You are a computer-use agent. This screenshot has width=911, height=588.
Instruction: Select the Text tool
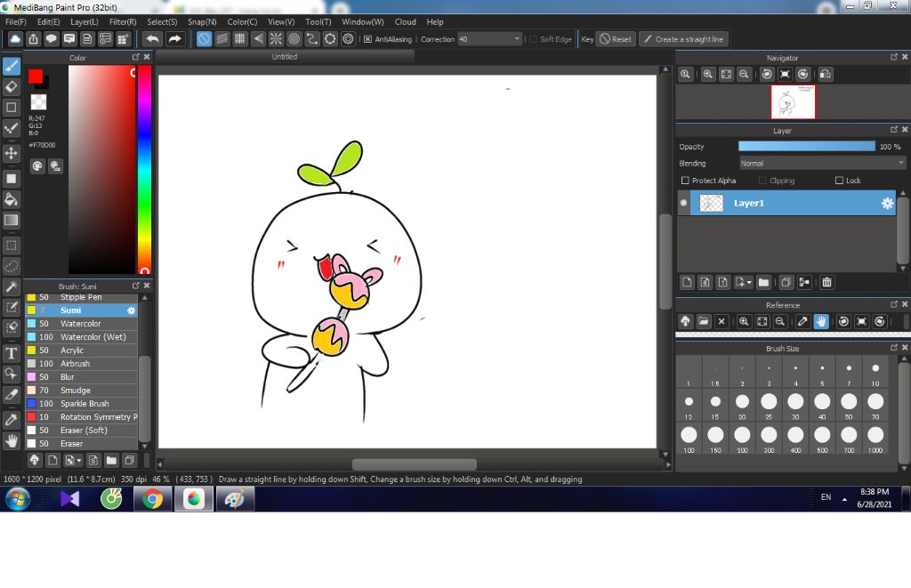pos(11,353)
